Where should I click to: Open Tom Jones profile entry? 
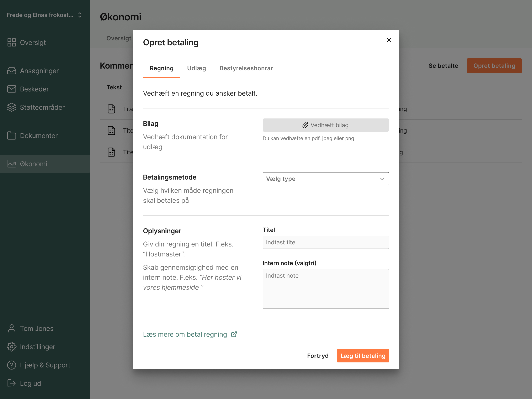(36, 328)
